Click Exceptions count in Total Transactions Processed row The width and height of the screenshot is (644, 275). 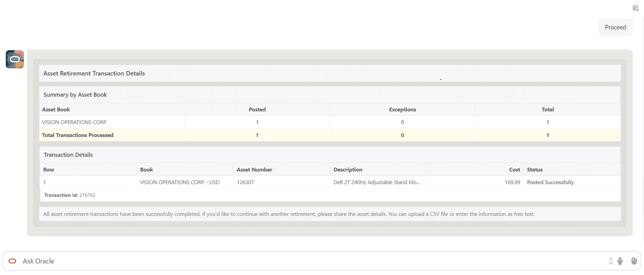(x=402, y=135)
